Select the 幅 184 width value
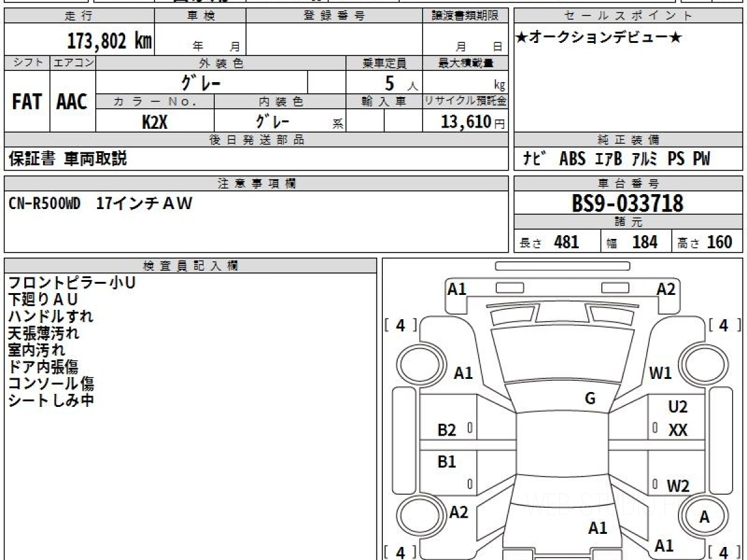 click(631, 242)
